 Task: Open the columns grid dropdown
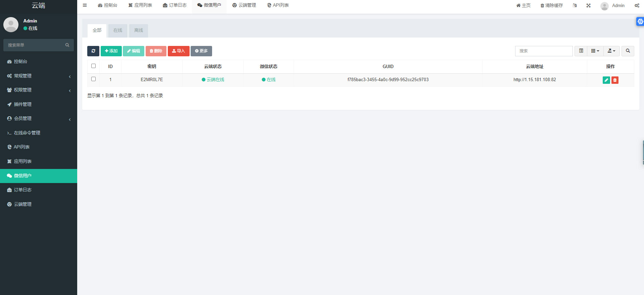click(x=595, y=51)
